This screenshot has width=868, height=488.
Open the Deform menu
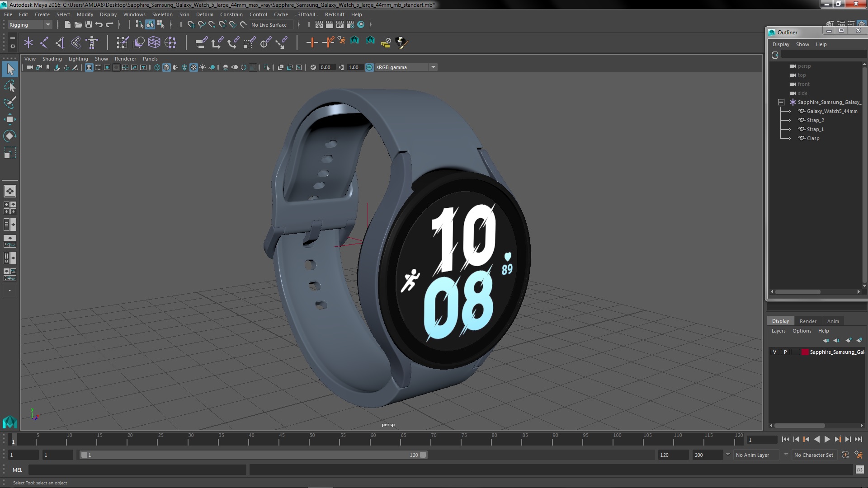coord(204,14)
